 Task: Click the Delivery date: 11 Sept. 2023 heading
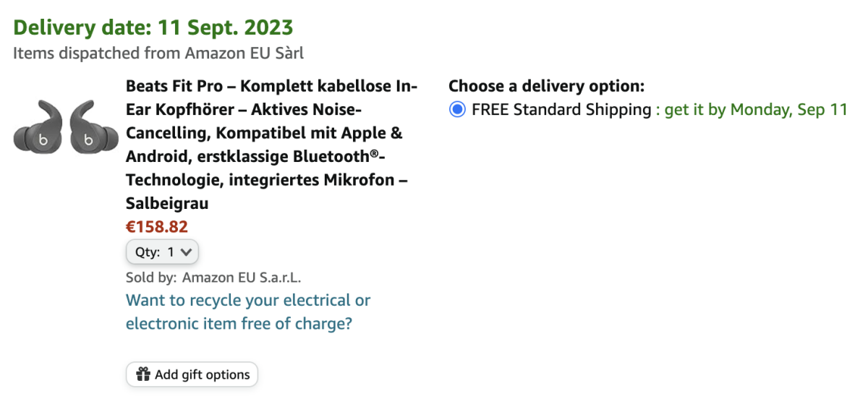point(153,27)
